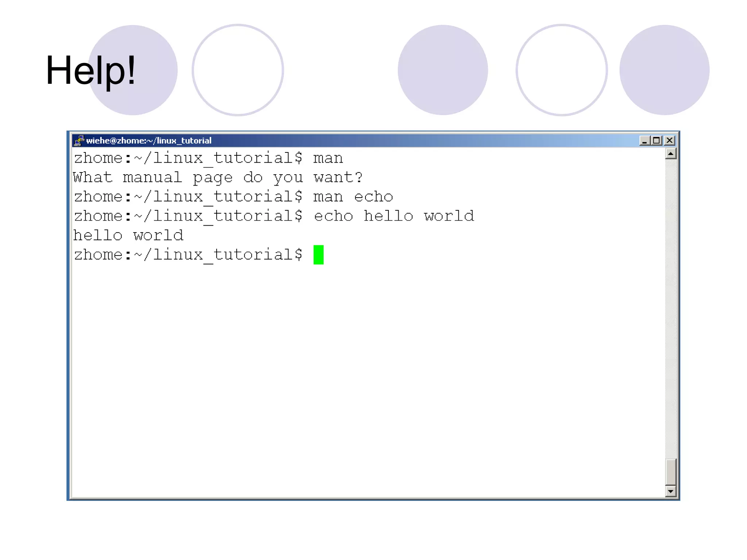Click the scrollbar thumb near the bottom
This screenshot has width=747, height=560.
tap(670, 472)
